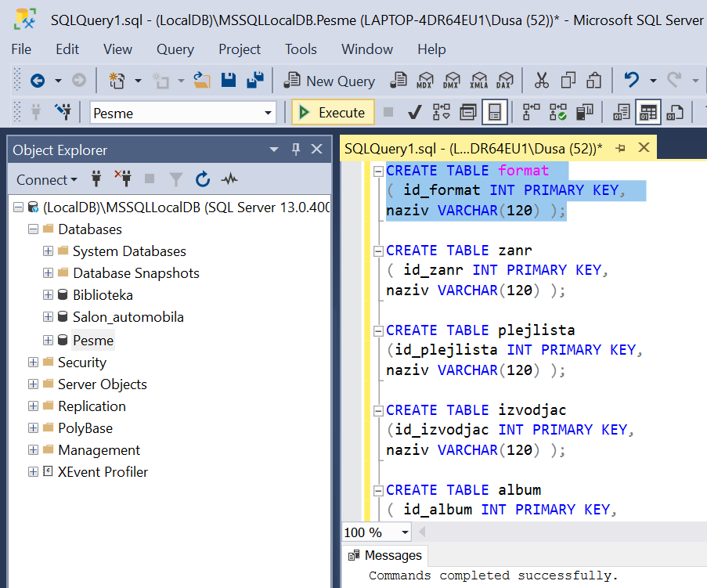Click the Navigate Forward arrow icon
The width and height of the screenshot is (707, 588).
pyautogui.click(x=79, y=81)
